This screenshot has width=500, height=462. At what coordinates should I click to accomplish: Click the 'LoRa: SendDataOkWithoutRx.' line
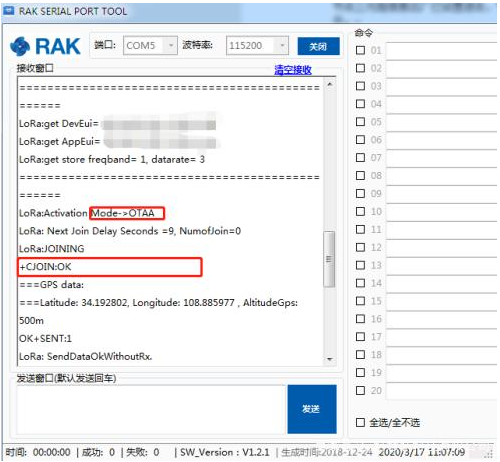(86, 357)
